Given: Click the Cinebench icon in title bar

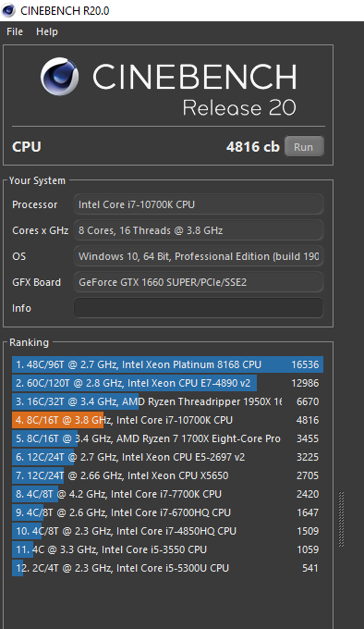Looking at the screenshot, I should click(x=8, y=10).
